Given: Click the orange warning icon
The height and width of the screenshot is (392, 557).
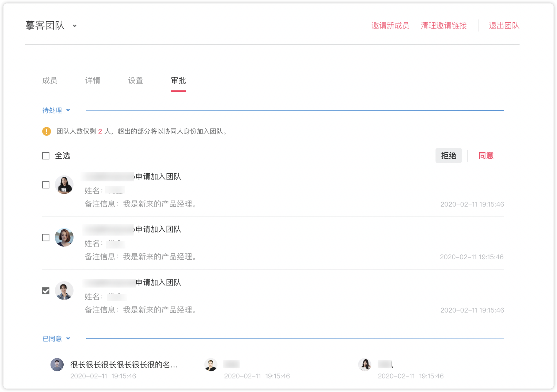Looking at the screenshot, I should pos(46,131).
